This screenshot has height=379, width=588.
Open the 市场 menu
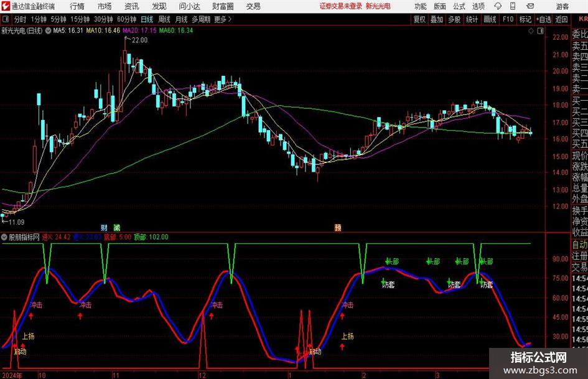[105, 6]
